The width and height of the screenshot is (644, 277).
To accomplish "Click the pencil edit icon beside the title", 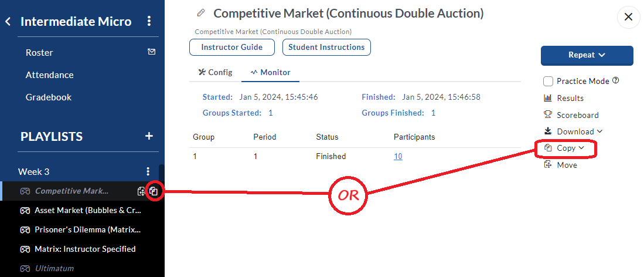I will click(201, 13).
